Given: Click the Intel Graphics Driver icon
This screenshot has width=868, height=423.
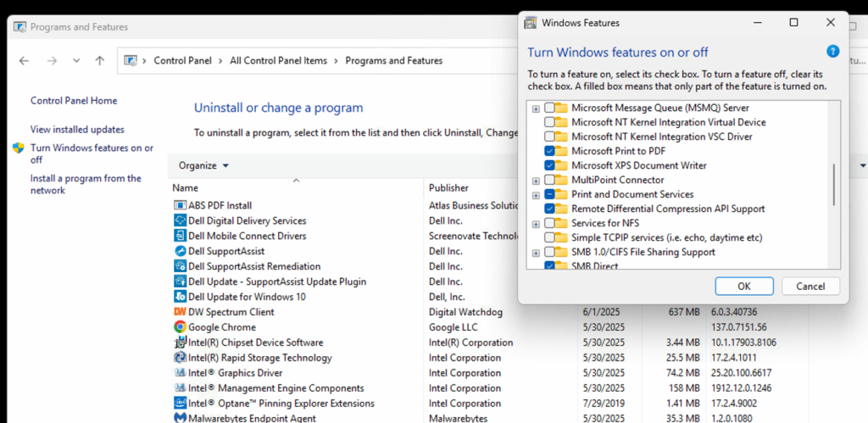Looking at the screenshot, I should pyautogui.click(x=180, y=373).
